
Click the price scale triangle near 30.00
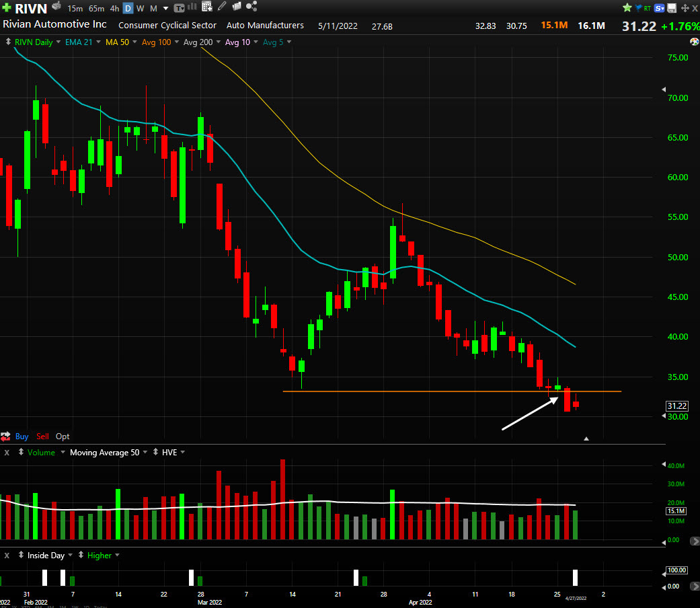(x=664, y=416)
